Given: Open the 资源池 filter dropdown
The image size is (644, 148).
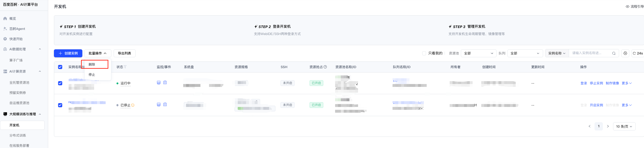Looking at the screenshot, I should click(478, 53).
